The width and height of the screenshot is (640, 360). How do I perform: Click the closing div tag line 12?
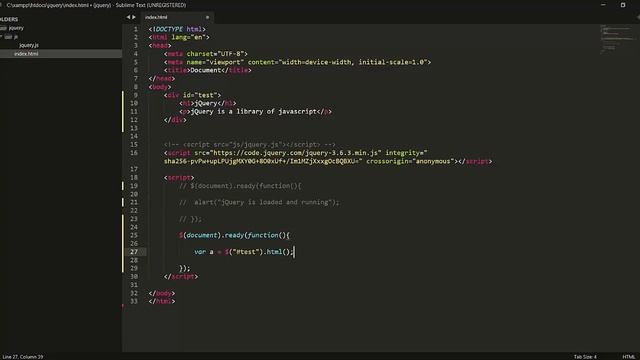click(175, 120)
